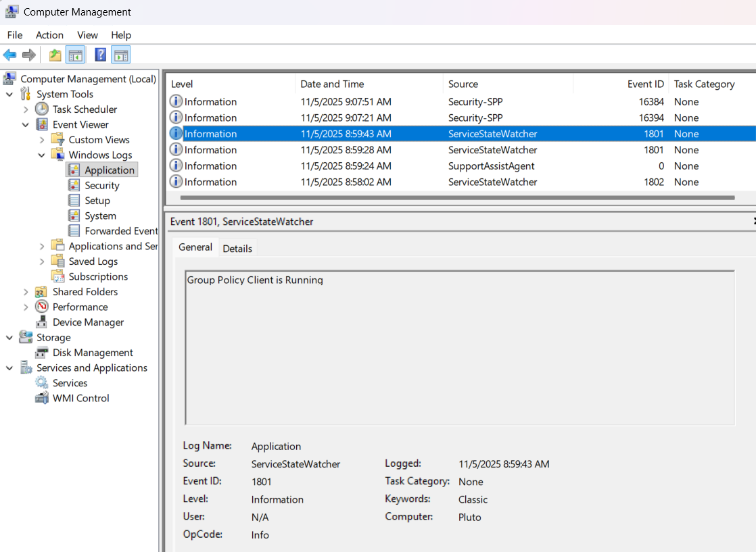Collapse the Windows Logs node
Screen dimensions: 756x552
[x=42, y=155]
